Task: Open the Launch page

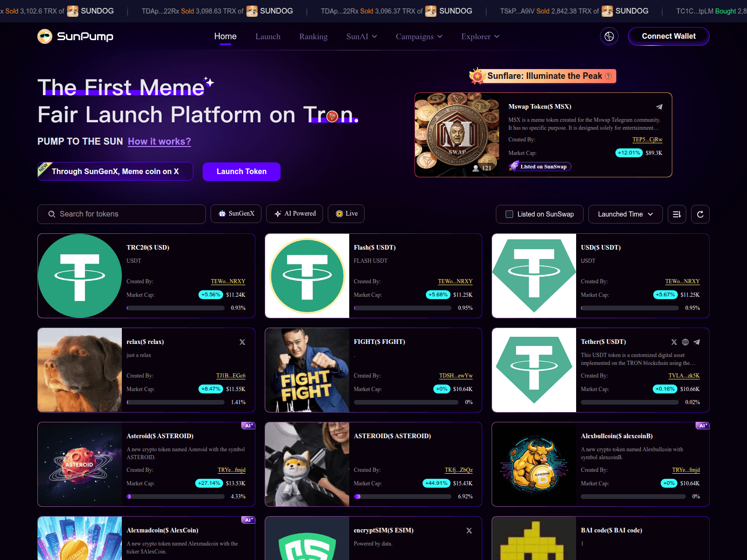Action: click(x=268, y=36)
